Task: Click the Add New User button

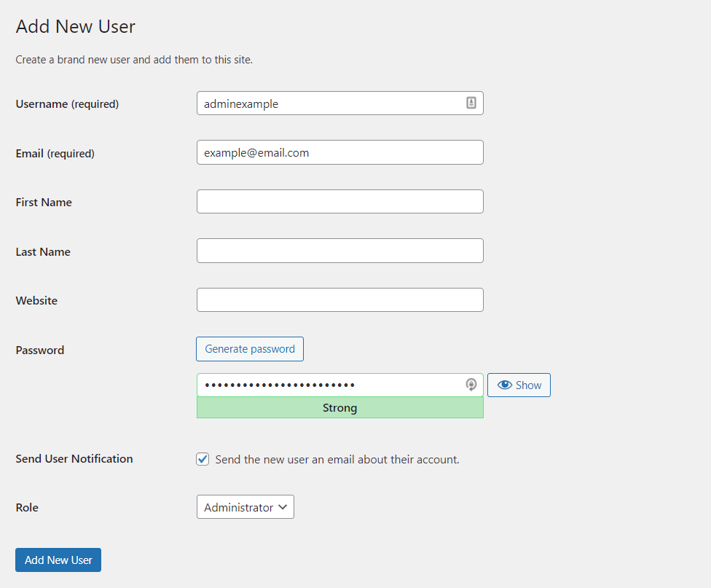Action: point(58,560)
